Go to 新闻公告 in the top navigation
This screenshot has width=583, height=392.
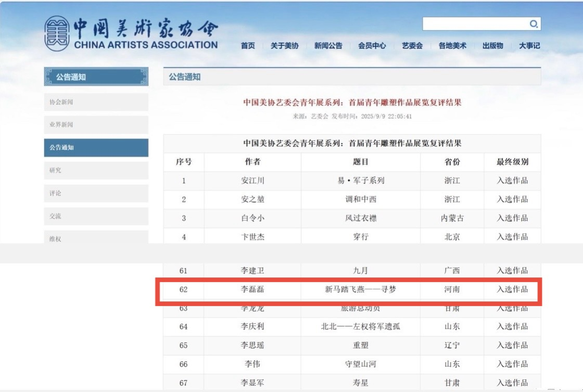click(328, 46)
